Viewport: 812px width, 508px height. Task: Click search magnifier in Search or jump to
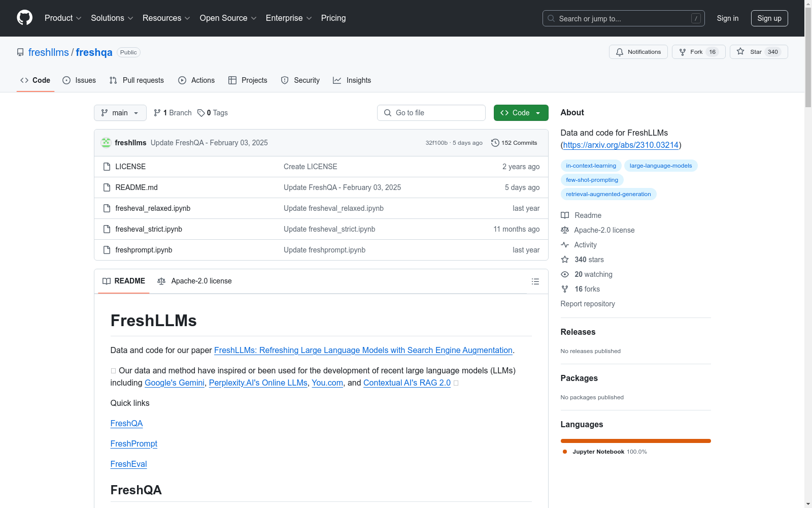[x=551, y=18]
